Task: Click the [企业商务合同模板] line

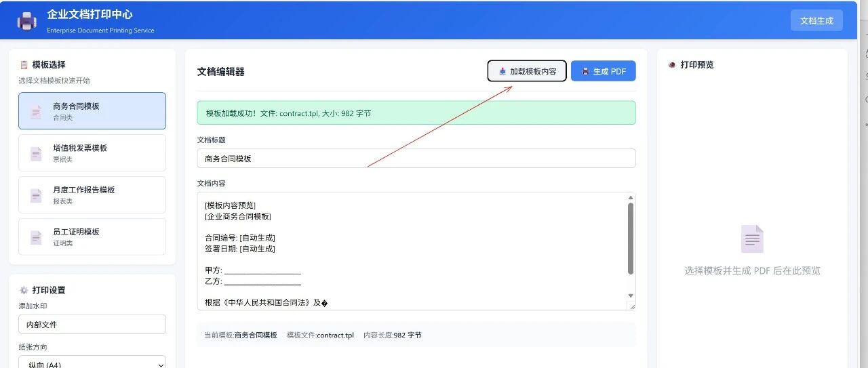Action: (x=238, y=216)
